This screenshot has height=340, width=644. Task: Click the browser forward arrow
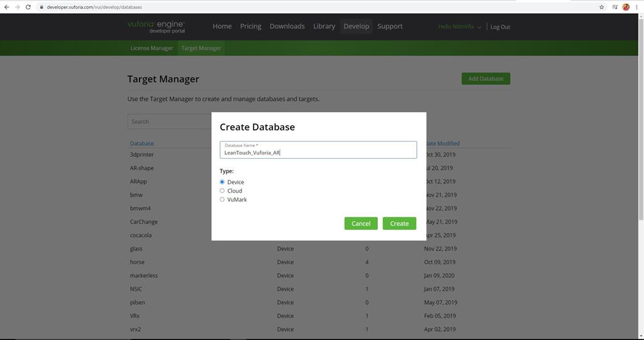coord(17,7)
